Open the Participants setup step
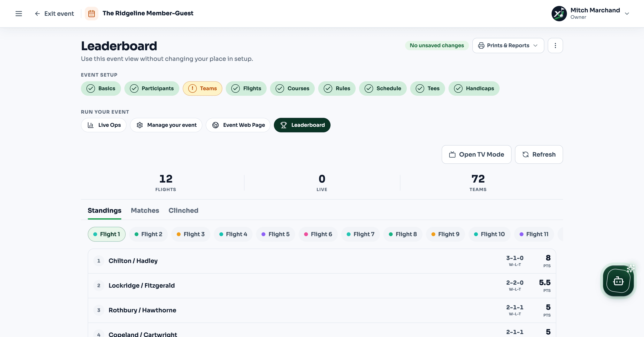Image resolution: width=644 pixels, height=337 pixels. tap(152, 89)
